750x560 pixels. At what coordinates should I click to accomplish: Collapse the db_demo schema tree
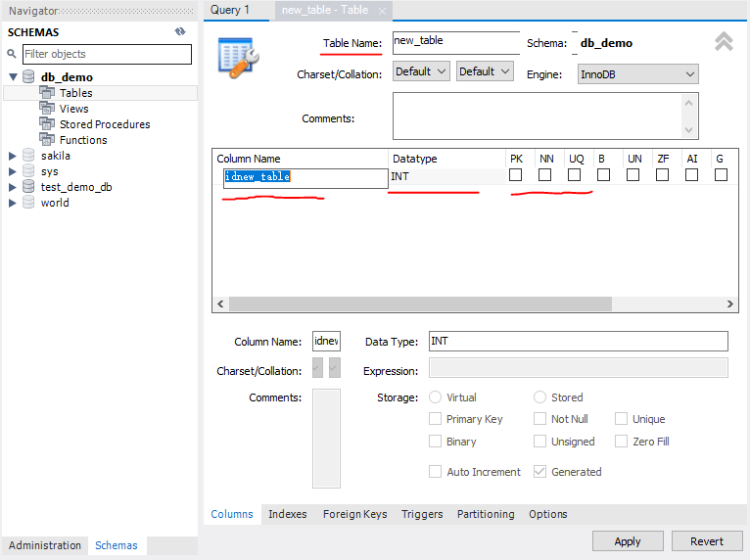14,76
